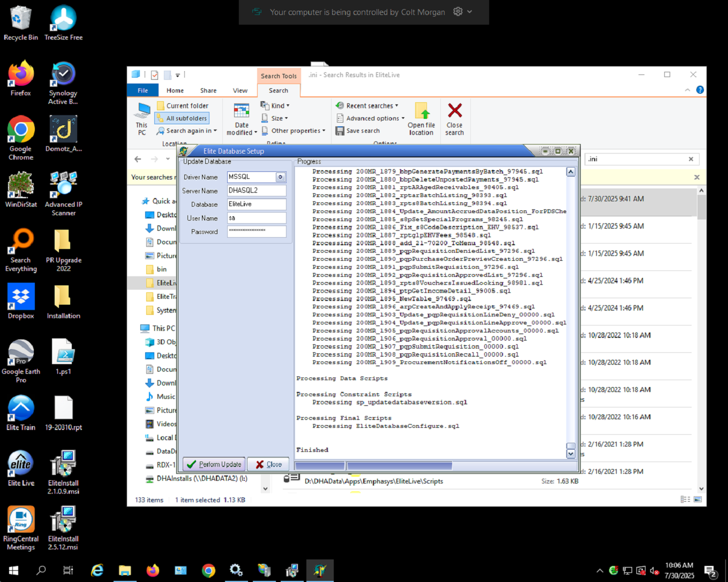Open the PR Upgrade 2022 folder
This screenshot has height=582, width=728.
point(63,250)
